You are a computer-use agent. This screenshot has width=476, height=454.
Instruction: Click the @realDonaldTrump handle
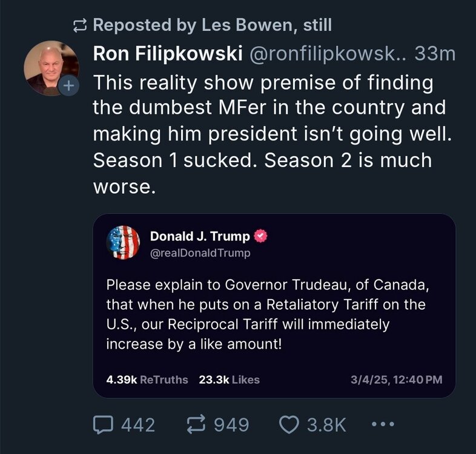click(x=200, y=253)
